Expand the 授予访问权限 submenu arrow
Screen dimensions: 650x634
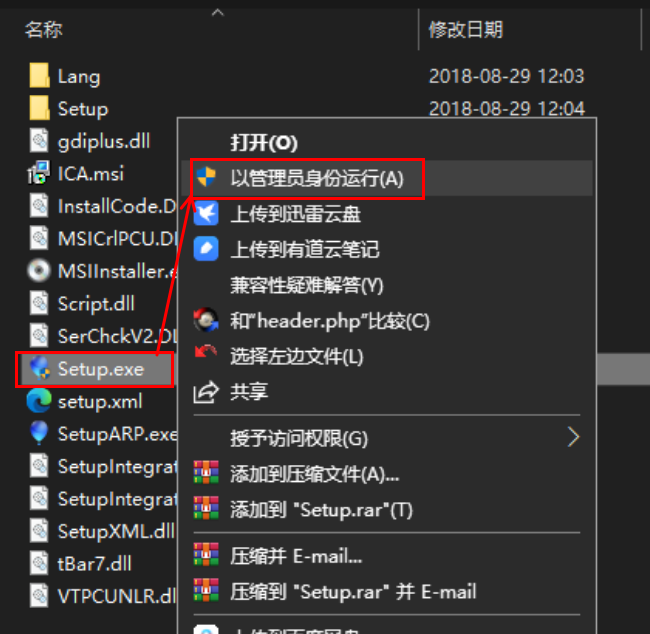pyautogui.click(x=573, y=437)
